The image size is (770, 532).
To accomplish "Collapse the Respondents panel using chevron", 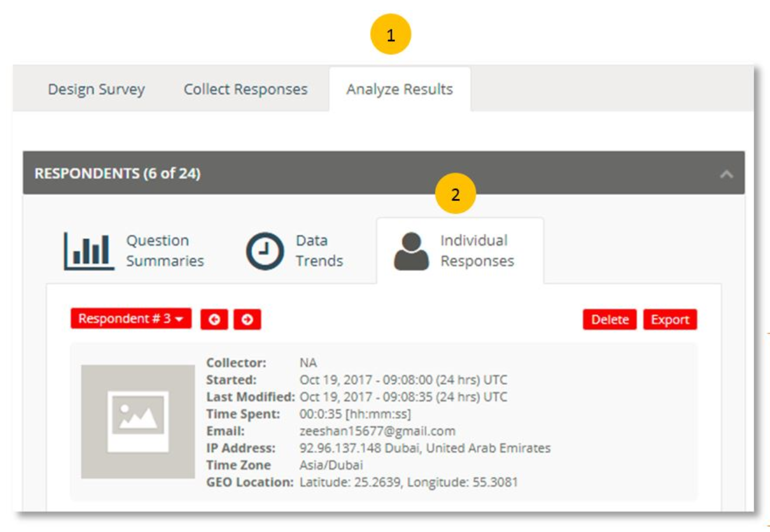I will [x=726, y=173].
